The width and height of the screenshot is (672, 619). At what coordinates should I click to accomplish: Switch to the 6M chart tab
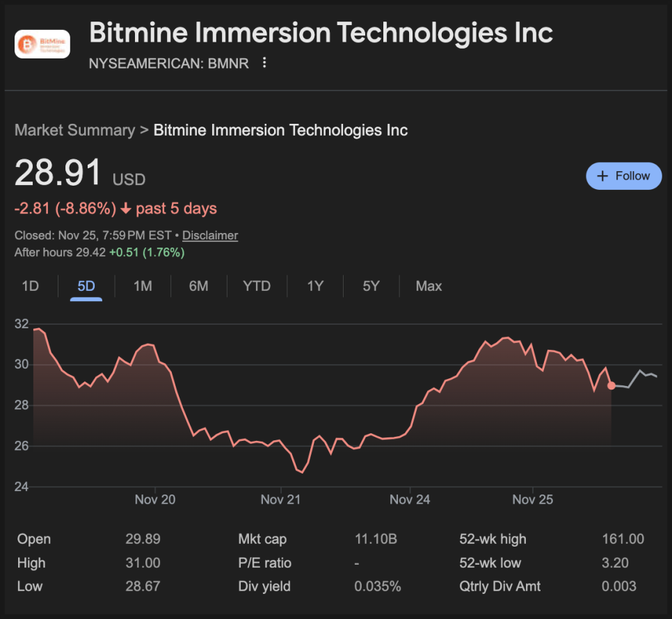[198, 286]
